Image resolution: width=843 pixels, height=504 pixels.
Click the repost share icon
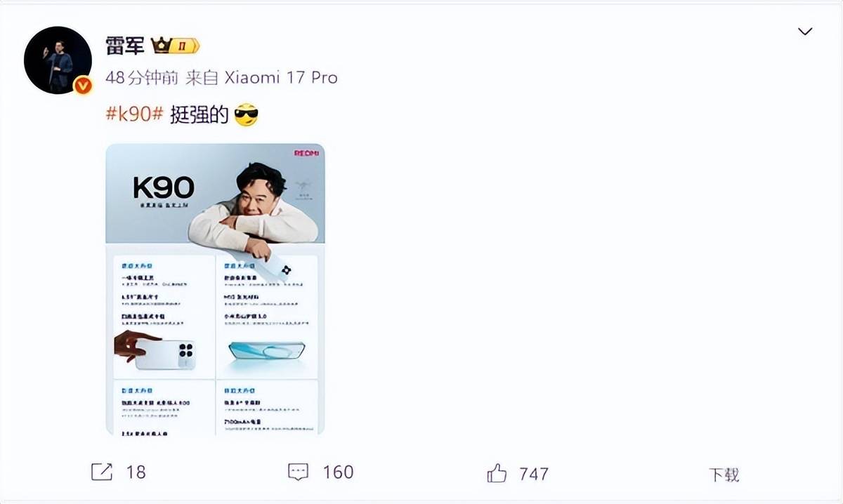pyautogui.click(x=102, y=472)
